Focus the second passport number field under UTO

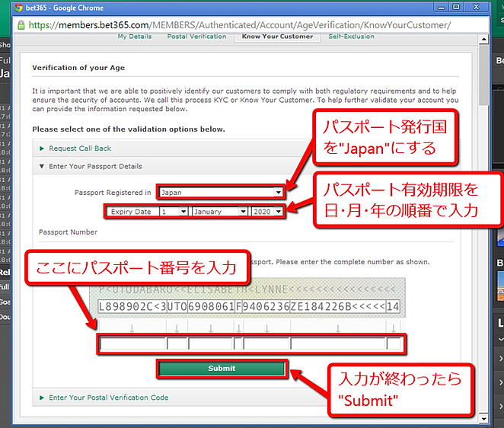click(x=177, y=343)
